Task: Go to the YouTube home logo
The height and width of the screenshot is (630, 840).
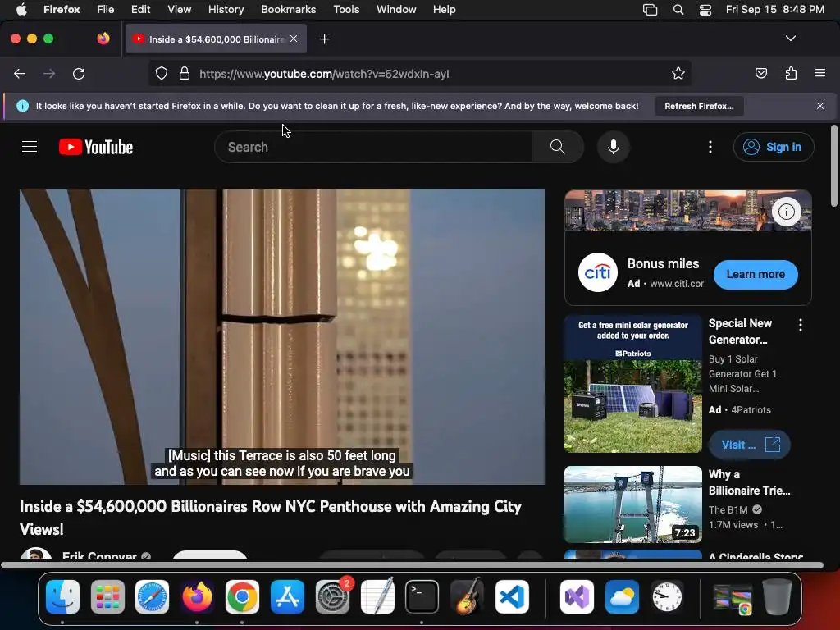Action: point(96,147)
